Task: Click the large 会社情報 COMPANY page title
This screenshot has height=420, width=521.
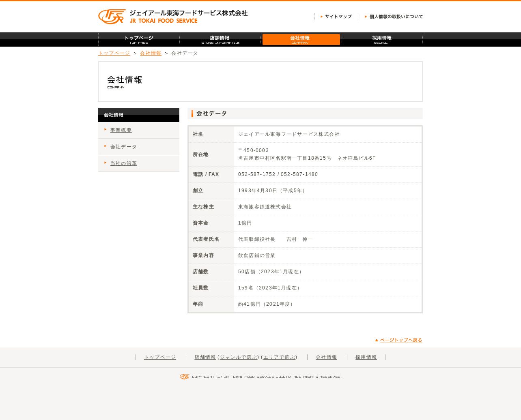Action: point(125,81)
